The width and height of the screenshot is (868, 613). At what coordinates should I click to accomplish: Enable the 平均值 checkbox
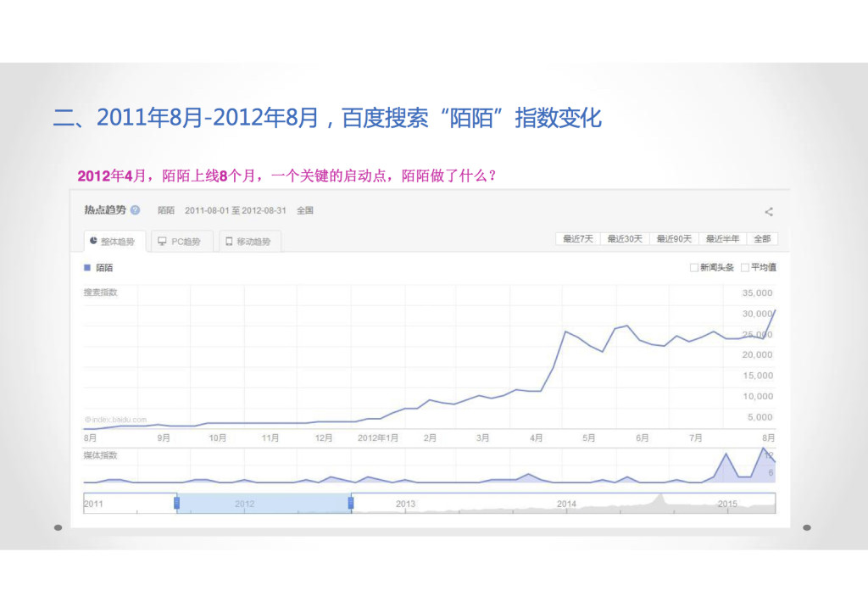744,267
